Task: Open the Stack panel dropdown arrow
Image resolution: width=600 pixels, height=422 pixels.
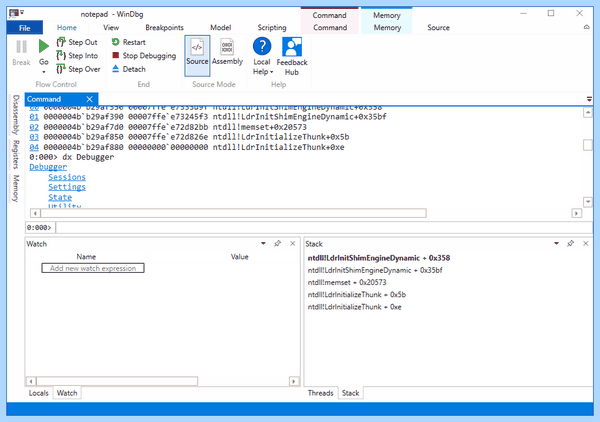Action: tap(556, 243)
